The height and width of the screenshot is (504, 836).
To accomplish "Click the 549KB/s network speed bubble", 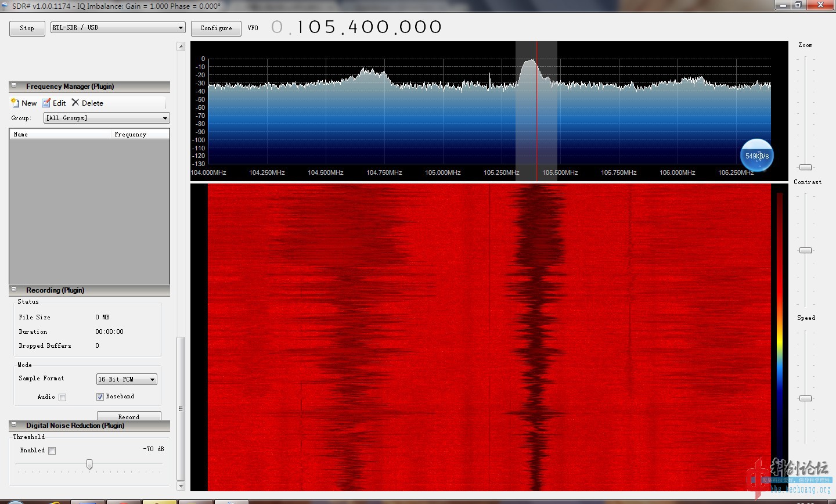I will tap(757, 156).
